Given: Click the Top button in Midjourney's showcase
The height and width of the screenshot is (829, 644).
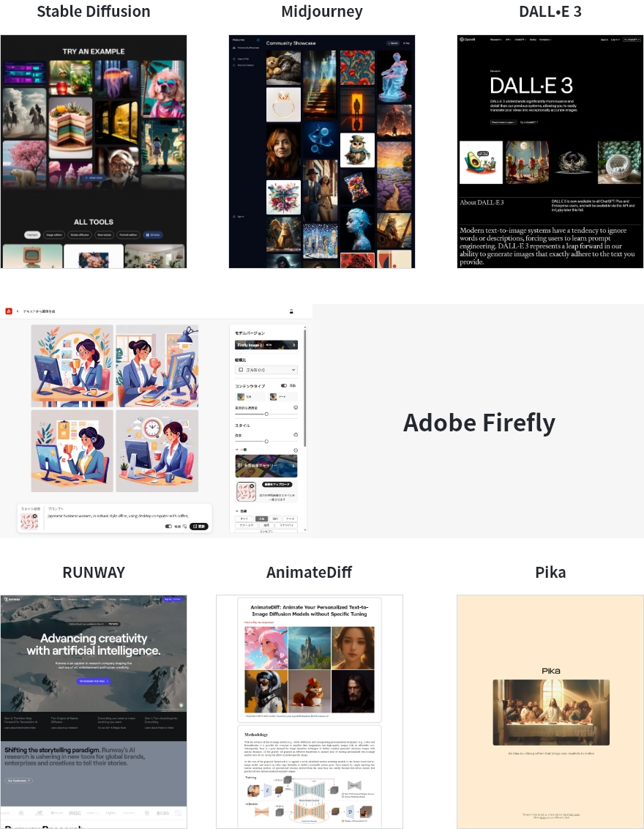Looking at the screenshot, I should point(406,43).
